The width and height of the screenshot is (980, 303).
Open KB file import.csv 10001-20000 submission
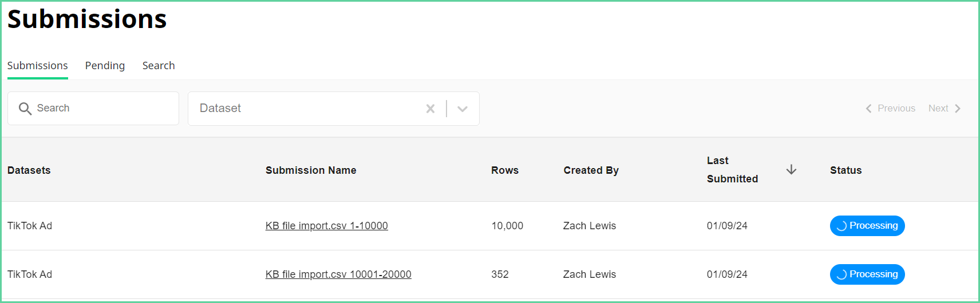pos(338,274)
